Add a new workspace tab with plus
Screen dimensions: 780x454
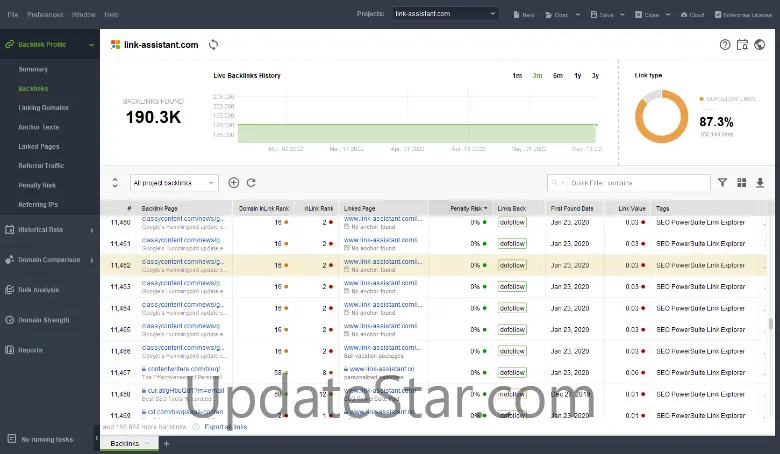pyautogui.click(x=167, y=443)
